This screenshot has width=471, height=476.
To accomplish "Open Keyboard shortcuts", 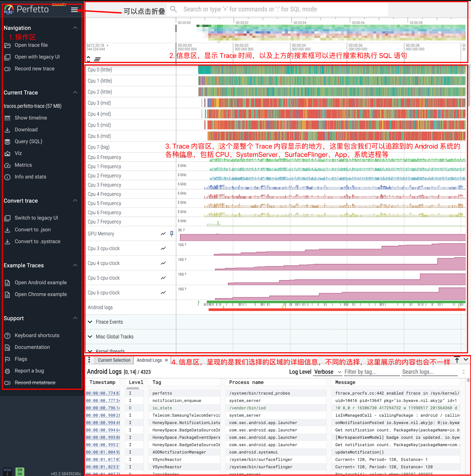I will coord(37,335).
